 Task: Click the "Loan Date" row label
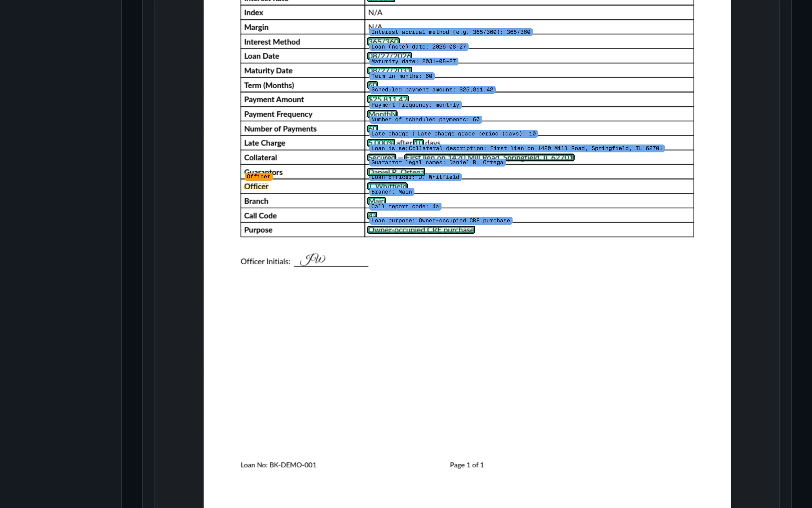click(x=261, y=56)
